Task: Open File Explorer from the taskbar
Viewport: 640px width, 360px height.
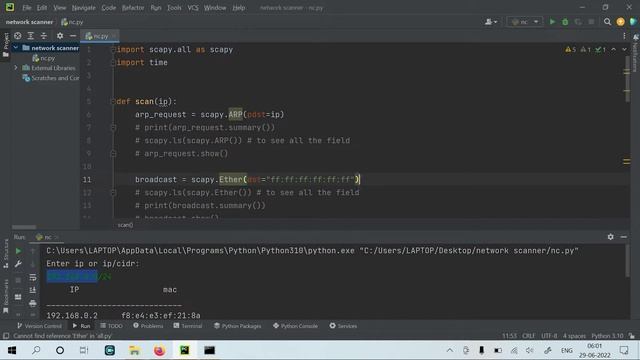Action: (135, 350)
